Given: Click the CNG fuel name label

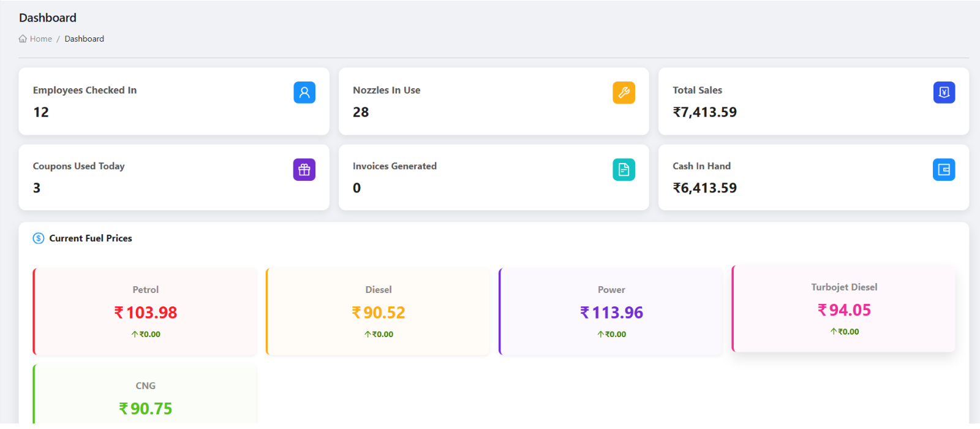Looking at the screenshot, I should click(146, 386).
